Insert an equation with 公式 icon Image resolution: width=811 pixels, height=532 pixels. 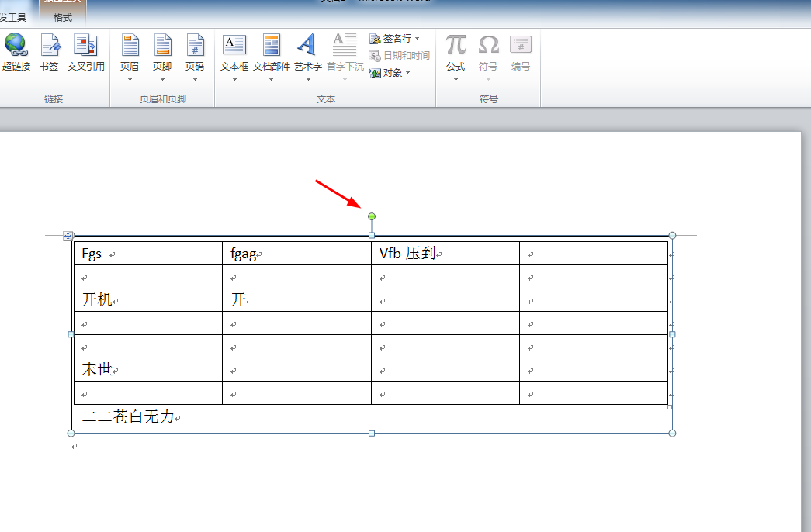[x=456, y=45]
